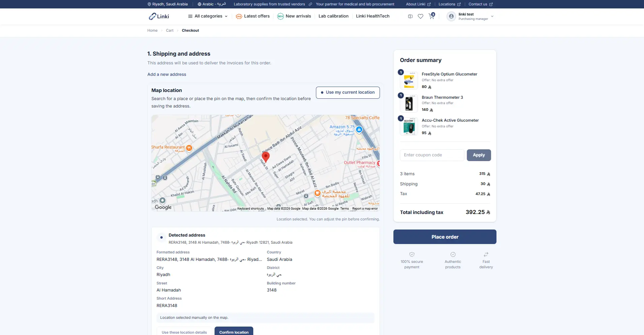Go to Cart breadcrumb
Screen dimensions: 644x335
(170, 30)
